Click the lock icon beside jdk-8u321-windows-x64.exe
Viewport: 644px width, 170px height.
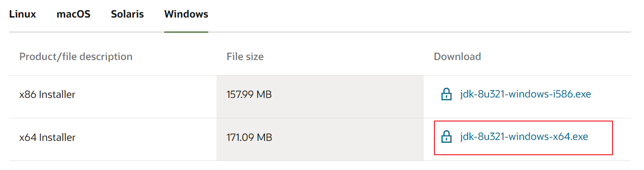coord(446,137)
